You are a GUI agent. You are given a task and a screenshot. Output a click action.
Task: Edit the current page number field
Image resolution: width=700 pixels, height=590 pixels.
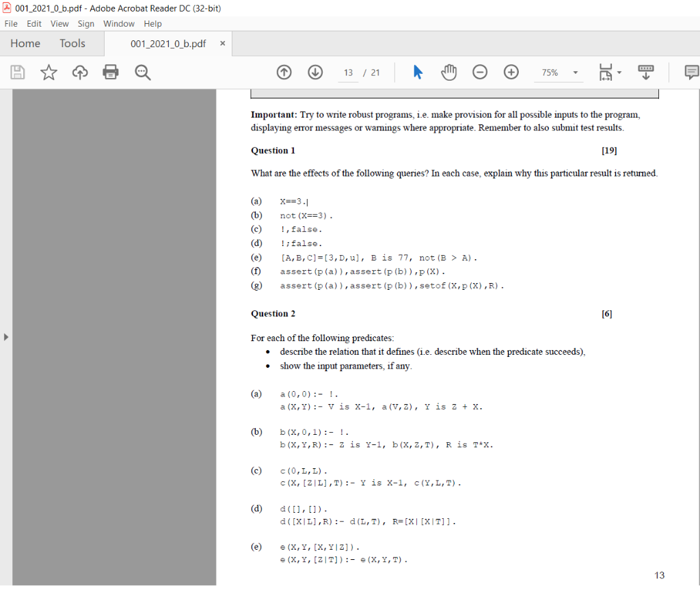348,72
